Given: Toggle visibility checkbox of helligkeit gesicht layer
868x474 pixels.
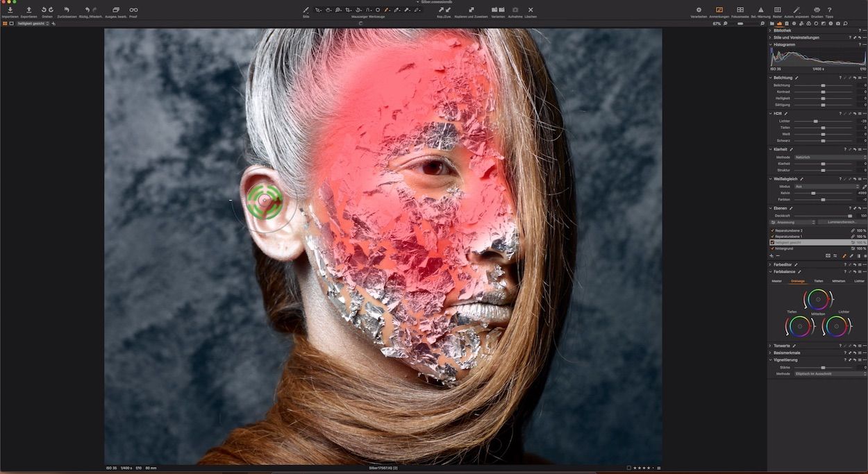Looking at the screenshot, I should pos(771,242).
